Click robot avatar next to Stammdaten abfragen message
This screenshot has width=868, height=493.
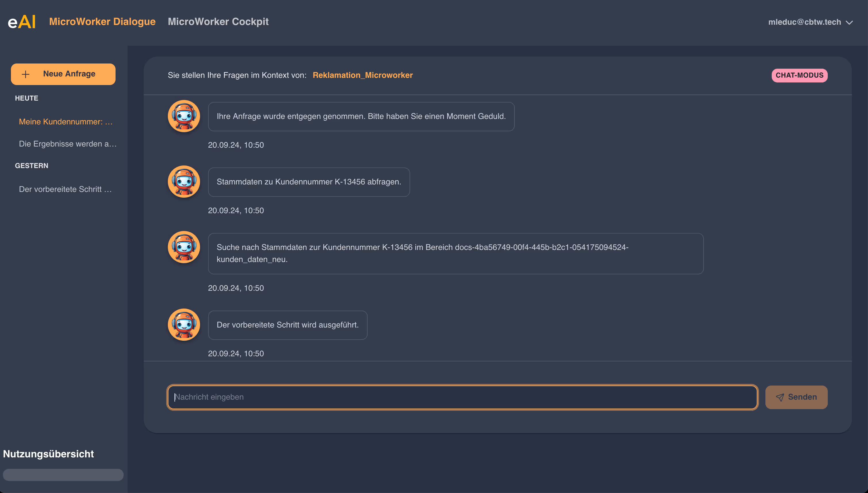pos(184,182)
